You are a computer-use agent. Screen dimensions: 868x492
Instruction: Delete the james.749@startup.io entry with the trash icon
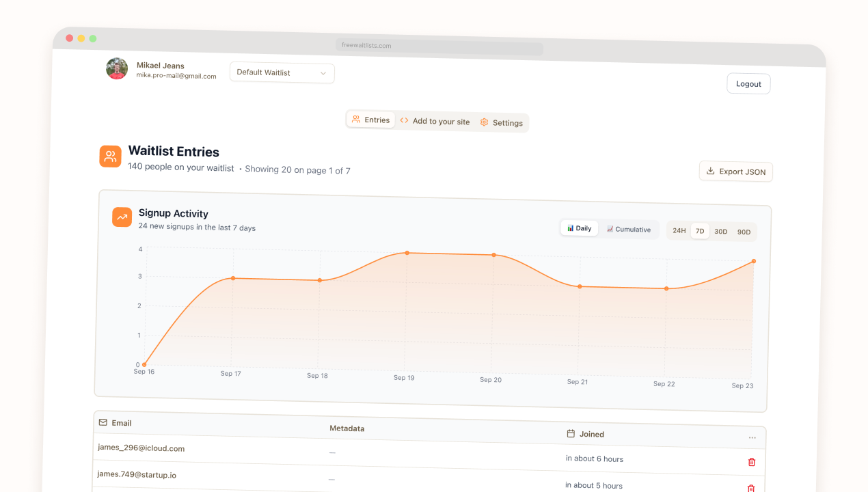pos(751,489)
